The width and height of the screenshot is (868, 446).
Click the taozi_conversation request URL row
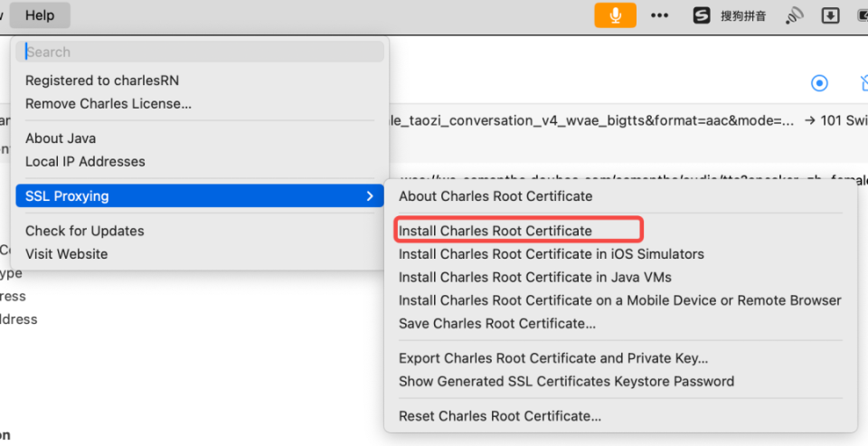coord(592,121)
